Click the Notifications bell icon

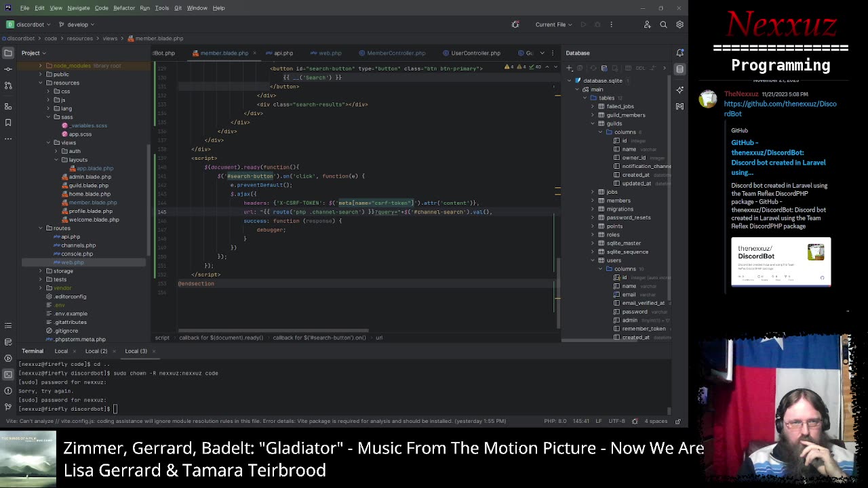click(x=679, y=53)
